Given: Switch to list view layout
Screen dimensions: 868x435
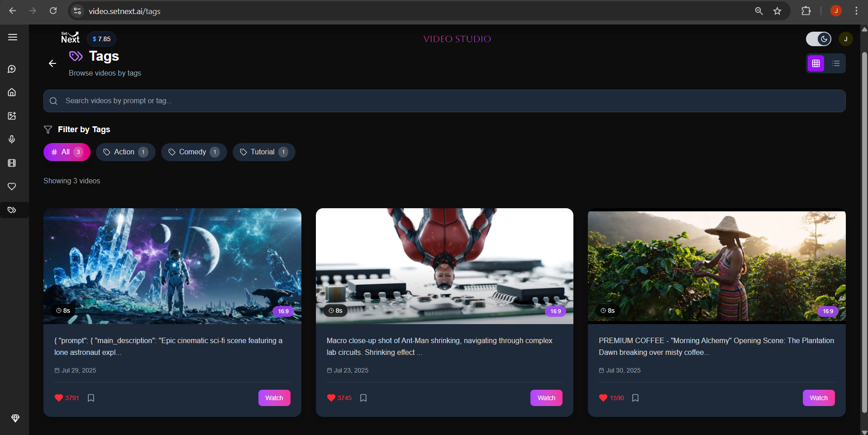Looking at the screenshot, I should pos(836,63).
